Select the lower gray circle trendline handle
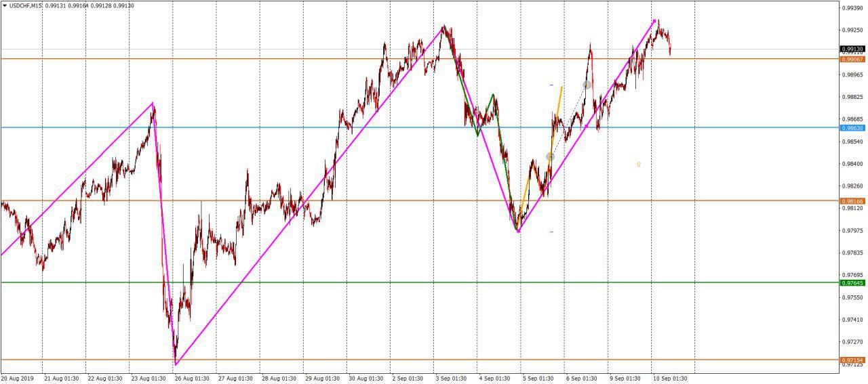The width and height of the screenshot is (868, 384). (550, 156)
